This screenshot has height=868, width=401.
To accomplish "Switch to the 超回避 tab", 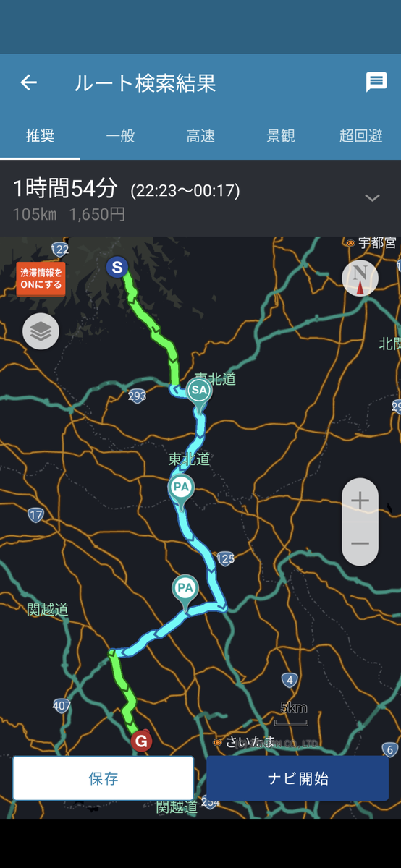I will tap(361, 135).
